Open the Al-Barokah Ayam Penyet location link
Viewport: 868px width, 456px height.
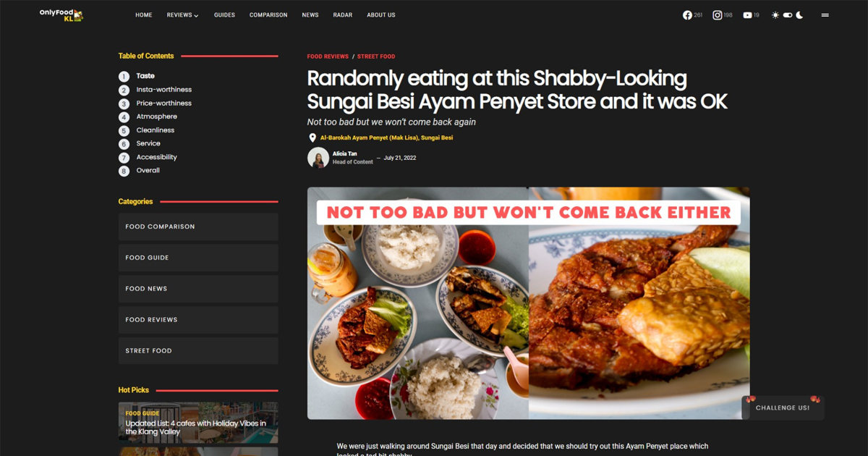[x=386, y=138]
